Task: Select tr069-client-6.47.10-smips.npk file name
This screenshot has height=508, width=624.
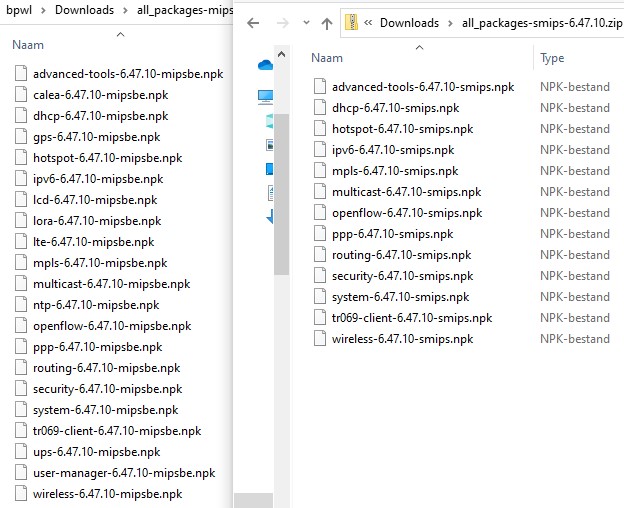Action: tap(412, 318)
